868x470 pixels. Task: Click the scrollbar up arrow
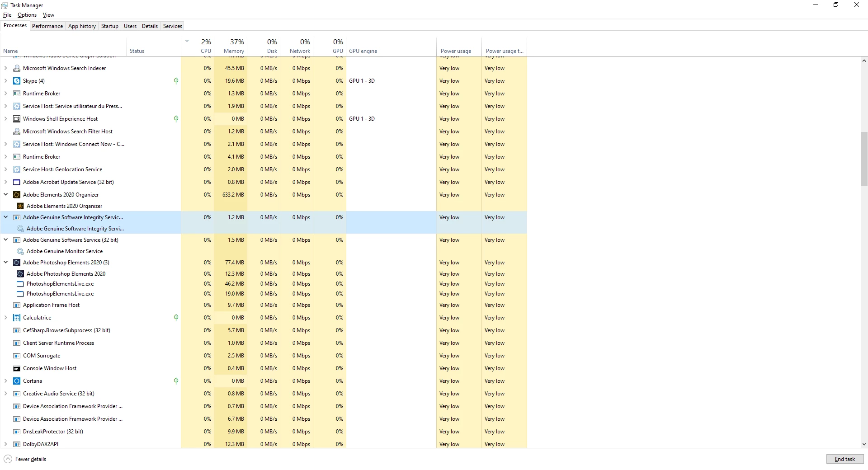click(864, 61)
